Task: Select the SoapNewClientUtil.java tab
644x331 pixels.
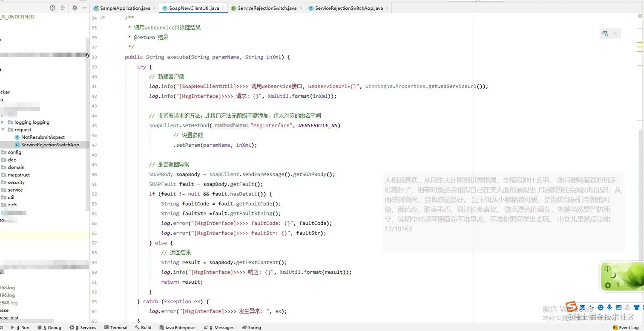Action: [x=194, y=8]
